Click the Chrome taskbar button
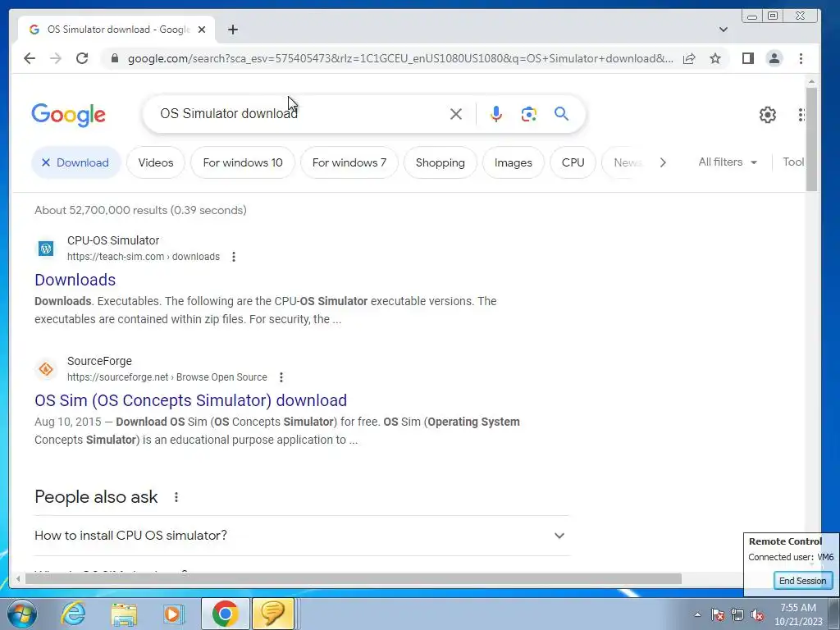 pyautogui.click(x=225, y=614)
